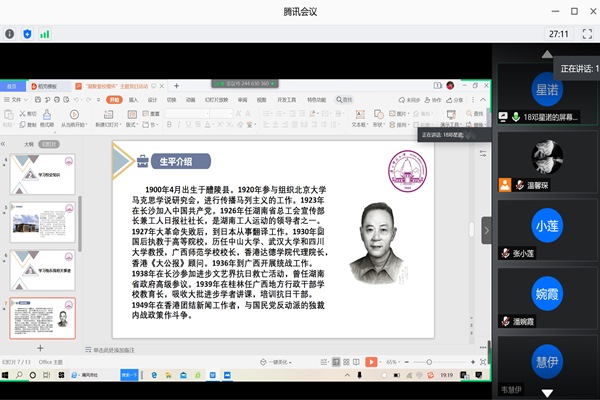Image resolution: width=600 pixels, height=400 pixels.
Task: Click the zoom slider handle
Action: pos(429,362)
